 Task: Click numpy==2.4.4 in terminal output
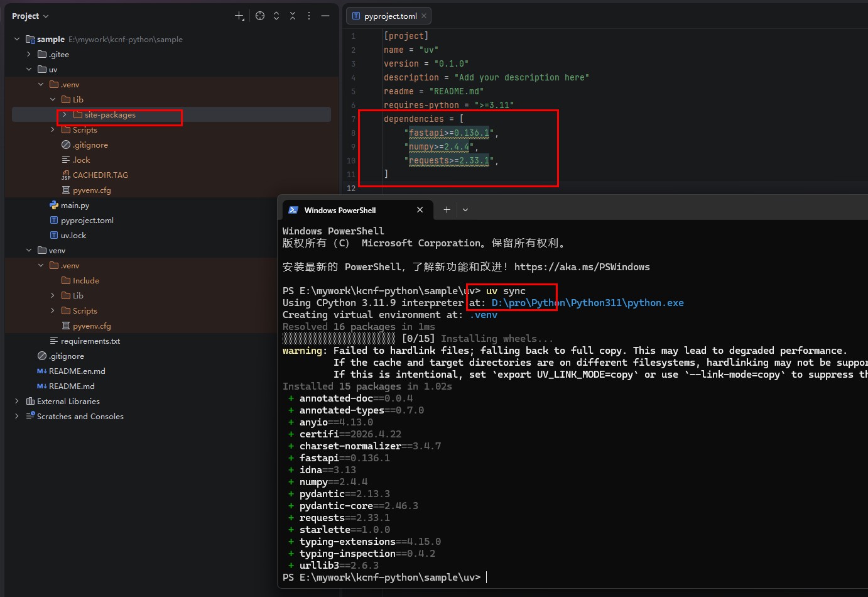334,482
